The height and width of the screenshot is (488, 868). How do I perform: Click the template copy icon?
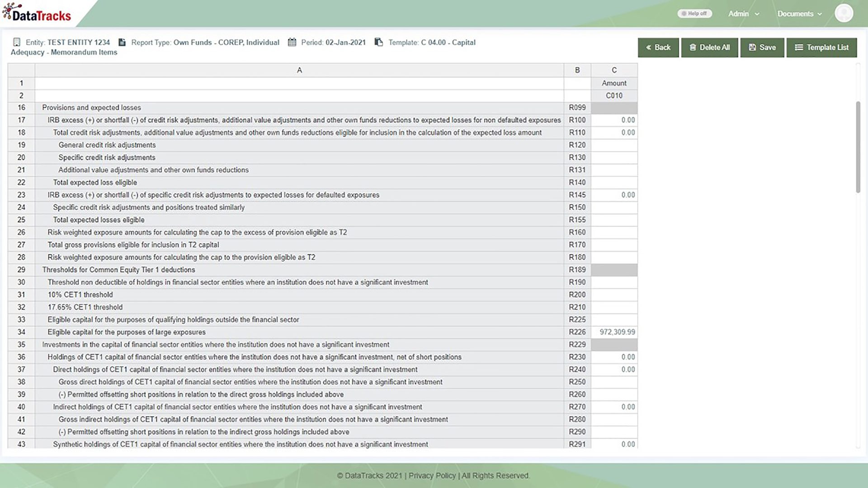pyautogui.click(x=379, y=42)
